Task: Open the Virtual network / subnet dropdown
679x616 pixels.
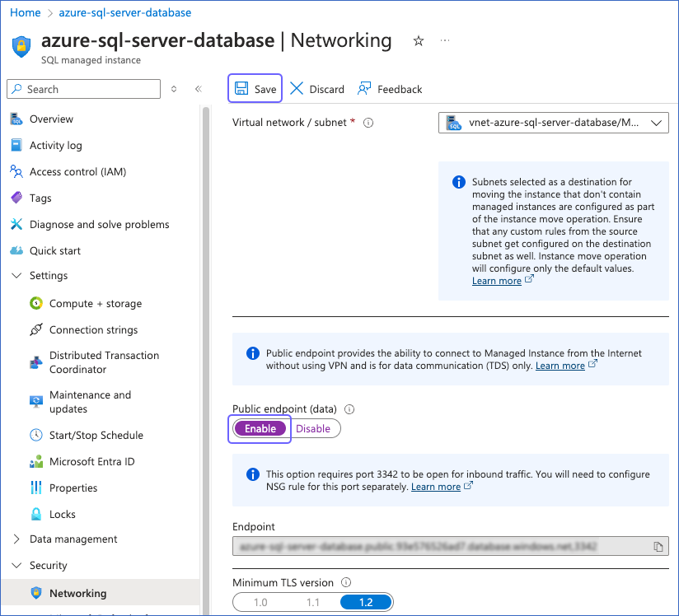Action: click(554, 123)
